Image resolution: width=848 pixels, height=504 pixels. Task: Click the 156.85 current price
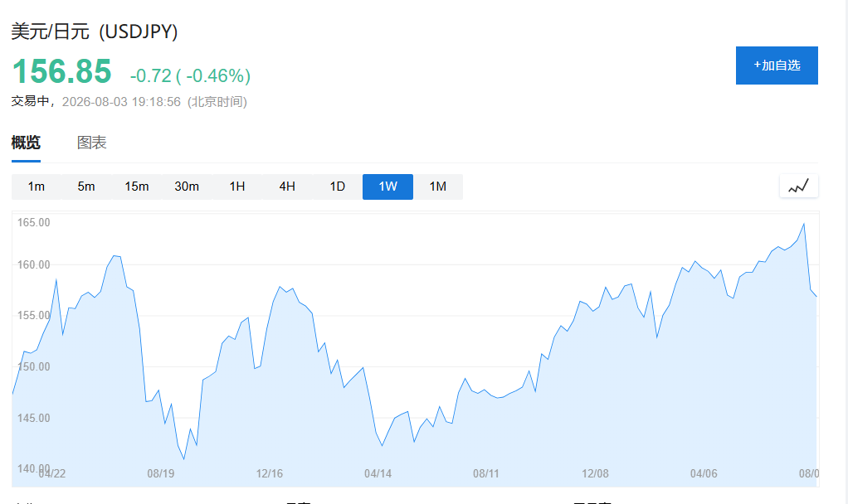pos(61,71)
